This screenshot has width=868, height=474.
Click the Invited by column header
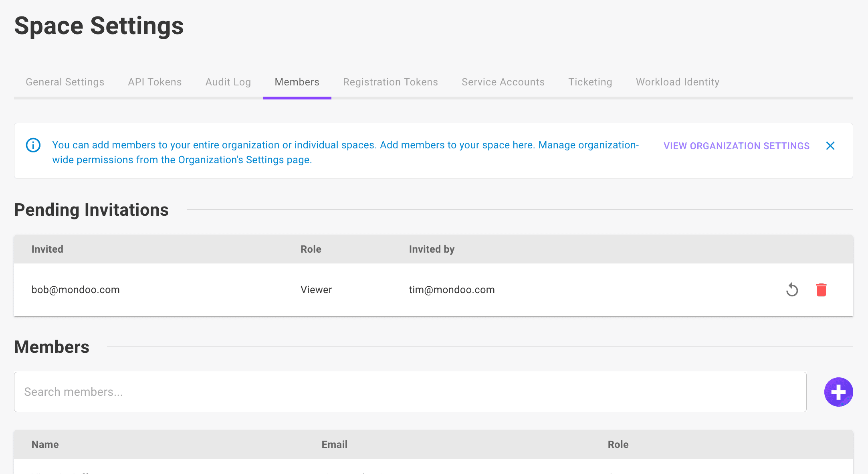pyautogui.click(x=431, y=249)
